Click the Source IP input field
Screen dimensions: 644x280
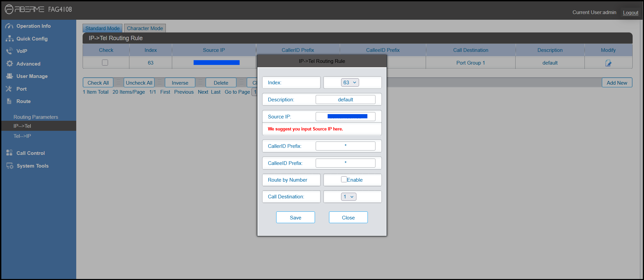(x=345, y=116)
